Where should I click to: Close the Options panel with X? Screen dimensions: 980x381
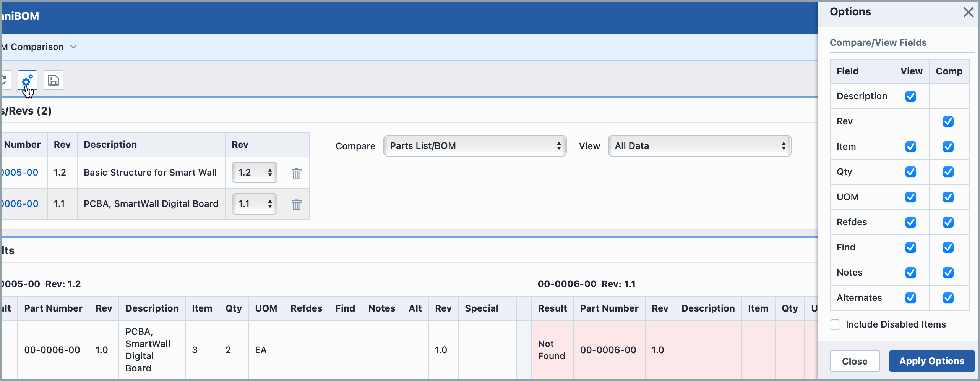point(968,12)
